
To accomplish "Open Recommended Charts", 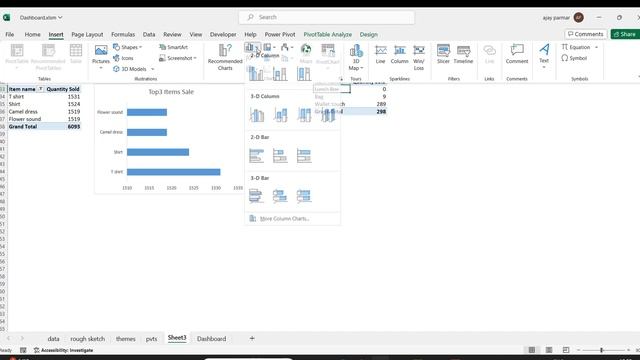I will (x=225, y=57).
